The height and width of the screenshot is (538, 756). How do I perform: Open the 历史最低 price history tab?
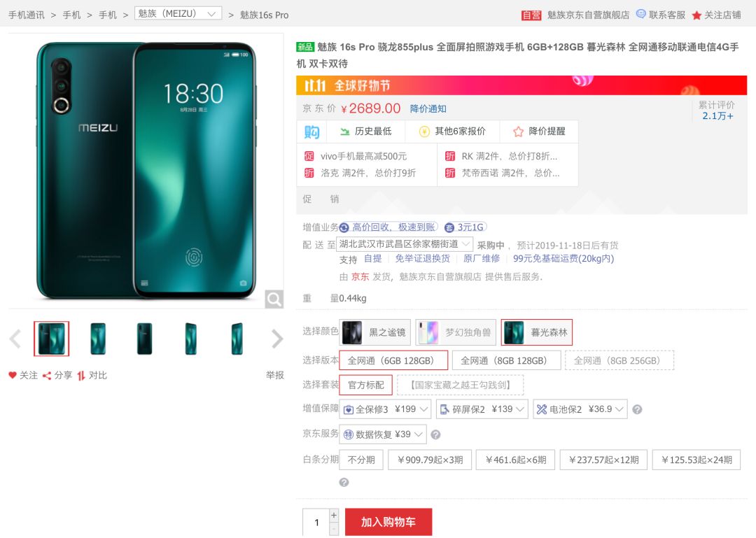pyautogui.click(x=366, y=131)
